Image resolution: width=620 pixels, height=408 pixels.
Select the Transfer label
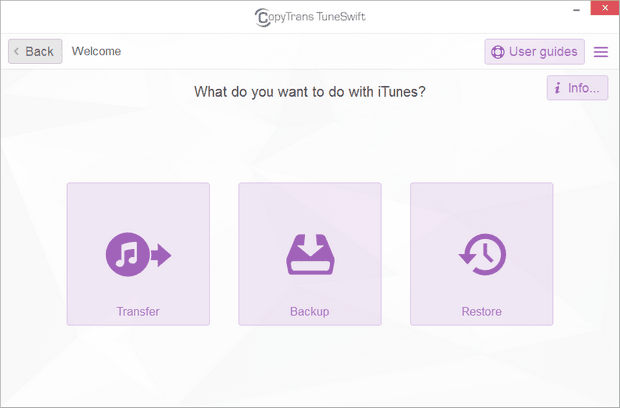(x=138, y=312)
